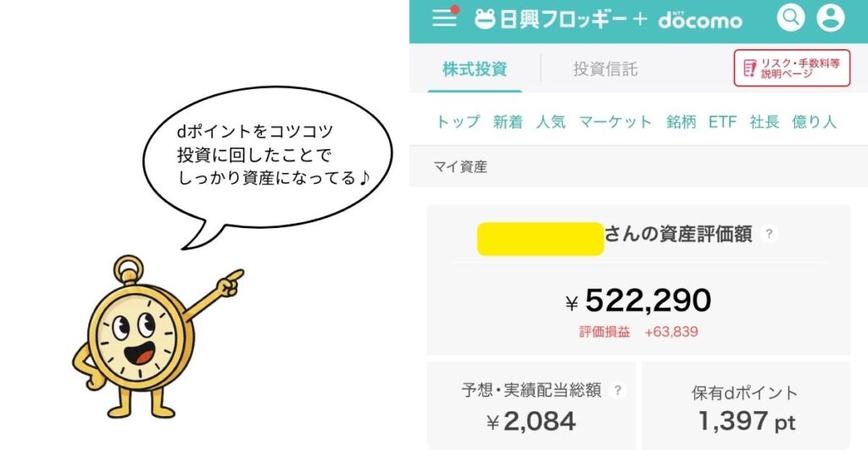The width and height of the screenshot is (868, 456).
Task: Open the user account profile icon
Action: pos(831,18)
